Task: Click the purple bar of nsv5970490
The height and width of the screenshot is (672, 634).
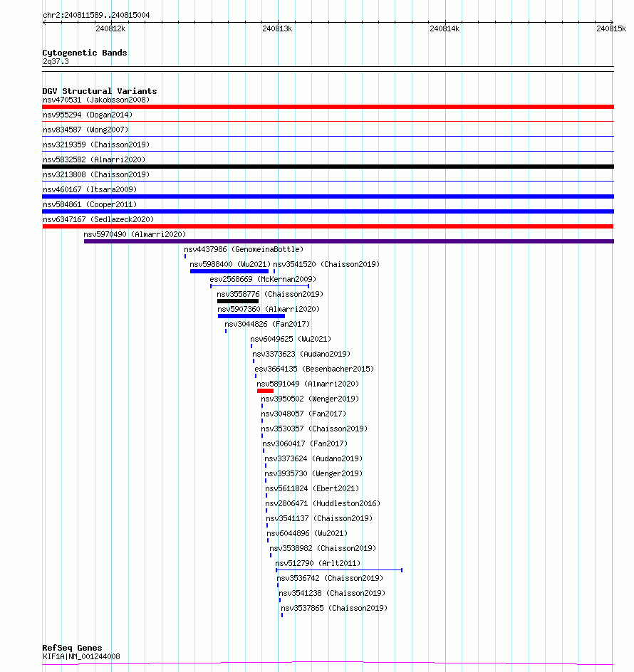Action: 349,241
